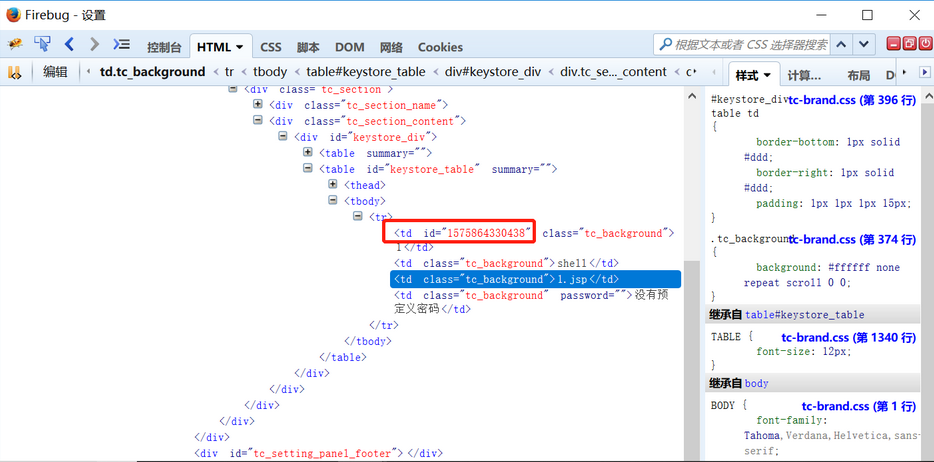Select tbody in the breadcrumb path
Image resolution: width=934 pixels, height=462 pixels.
(270, 72)
